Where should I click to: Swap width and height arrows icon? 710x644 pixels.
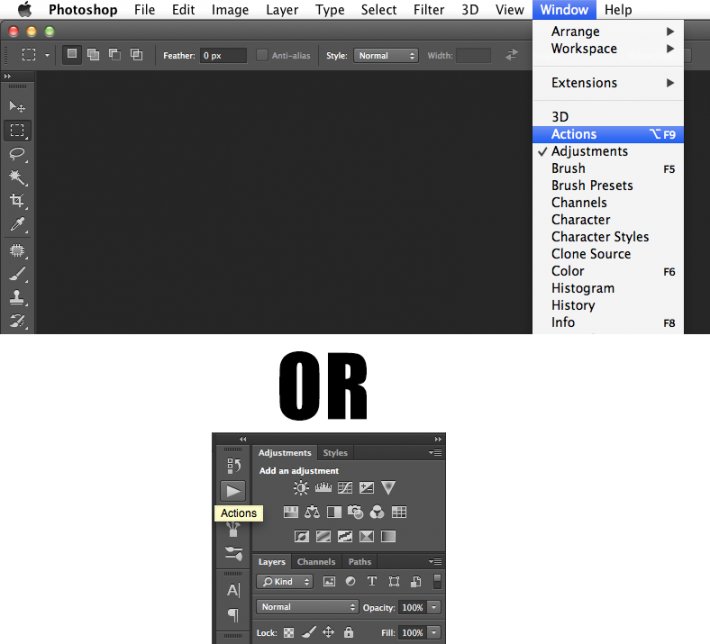click(x=511, y=55)
